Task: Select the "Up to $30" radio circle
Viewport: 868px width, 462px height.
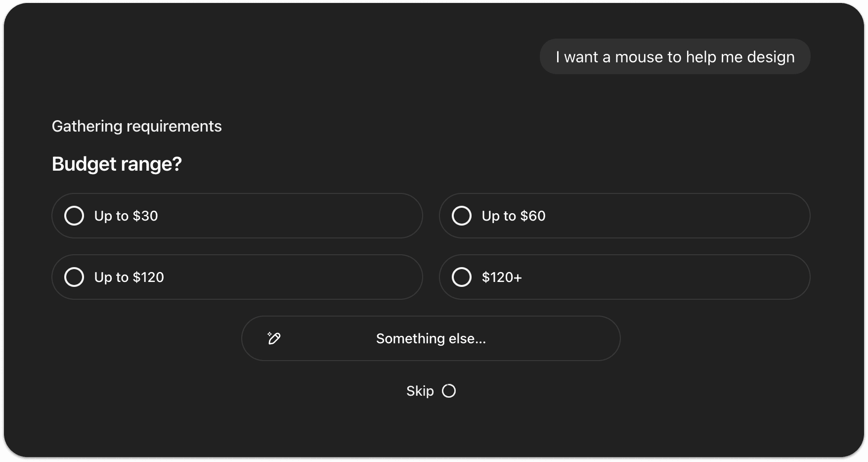Action: click(x=74, y=216)
